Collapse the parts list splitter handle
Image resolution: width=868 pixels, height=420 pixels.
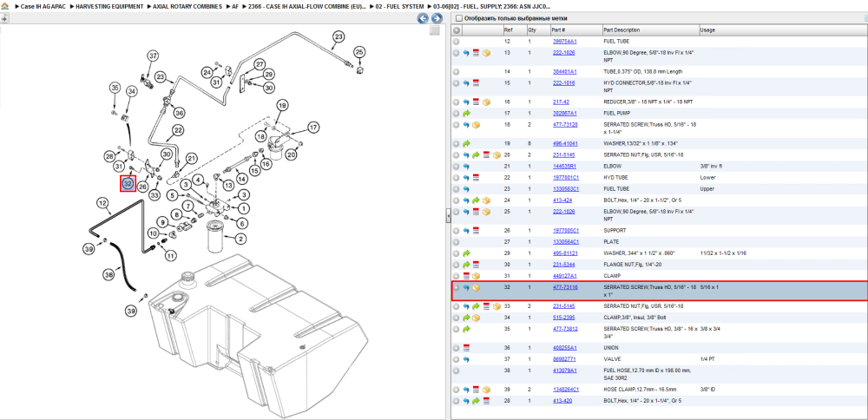449,217
